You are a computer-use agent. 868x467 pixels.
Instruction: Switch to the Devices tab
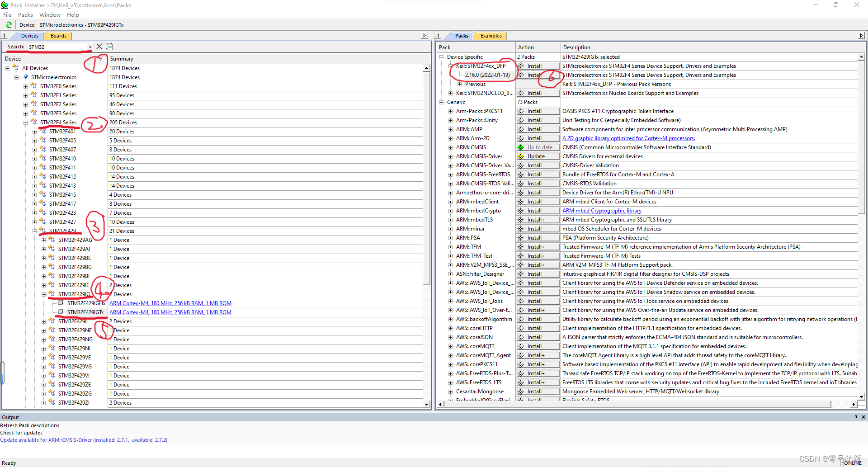click(29, 36)
